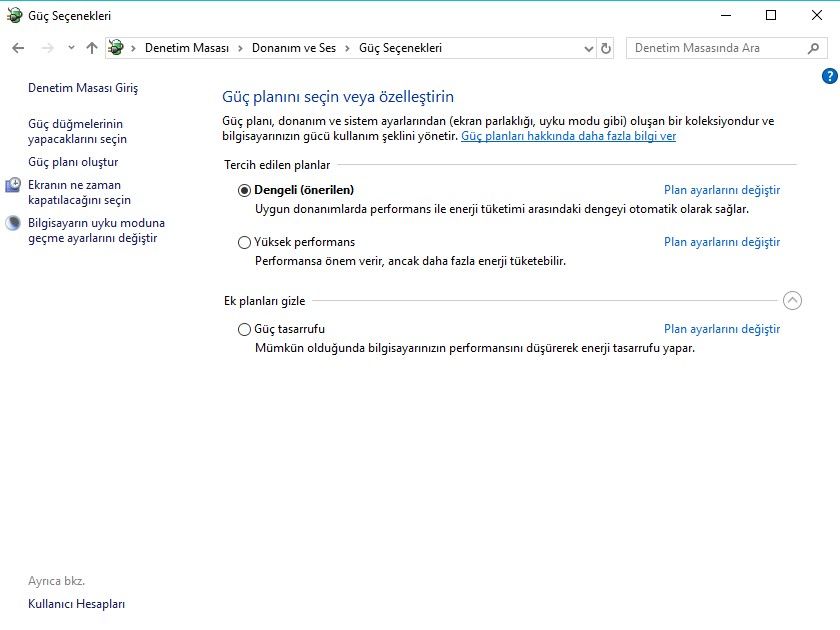The width and height of the screenshot is (840, 630).
Task: Collapse the Ek planları gizle section
Action: (x=793, y=300)
